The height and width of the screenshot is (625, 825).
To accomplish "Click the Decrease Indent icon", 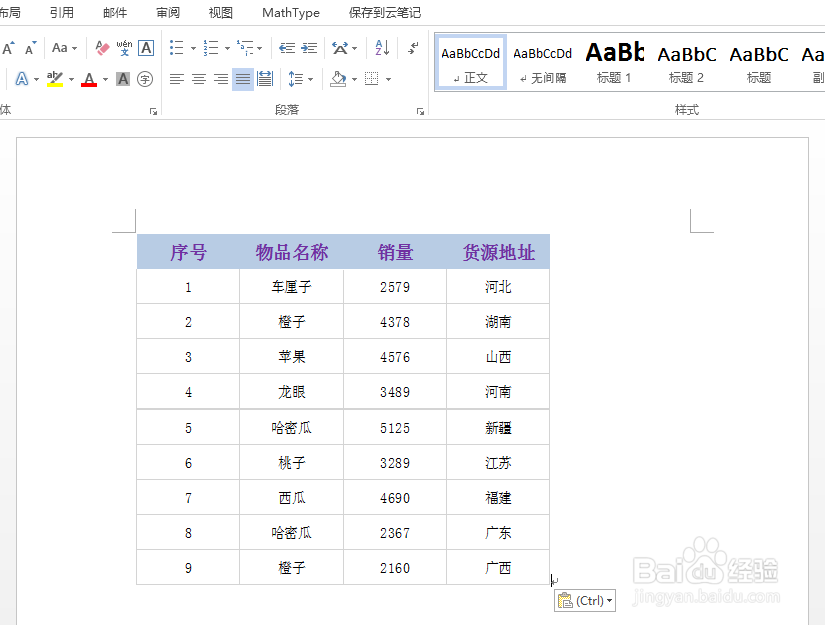I will point(287,48).
